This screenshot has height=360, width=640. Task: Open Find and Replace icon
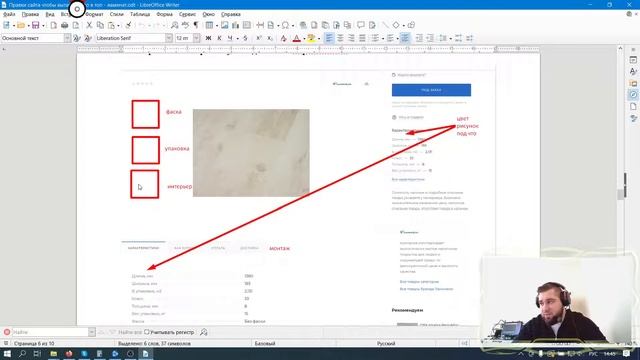(x=175, y=25)
